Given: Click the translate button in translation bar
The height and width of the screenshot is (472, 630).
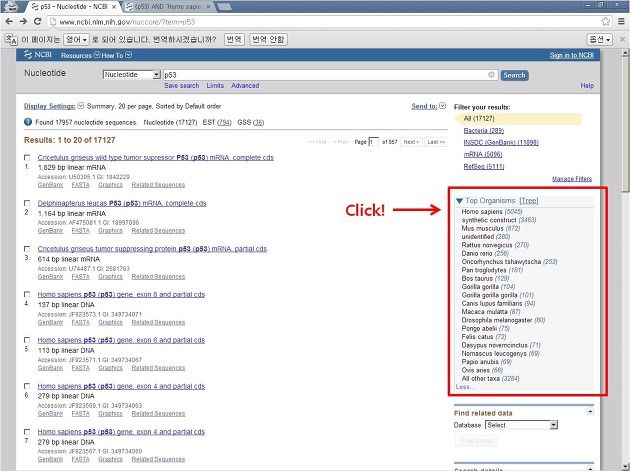Looking at the screenshot, I should coord(234,39).
